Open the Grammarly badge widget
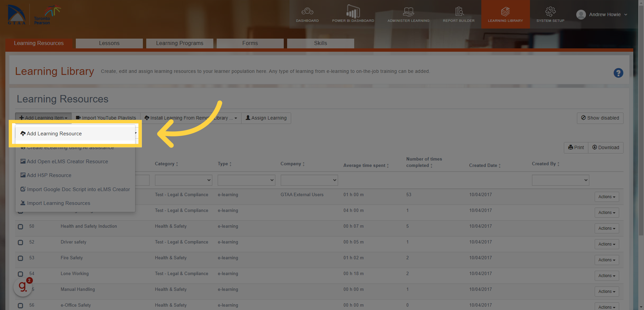Image resolution: width=644 pixels, height=310 pixels. tap(23, 286)
